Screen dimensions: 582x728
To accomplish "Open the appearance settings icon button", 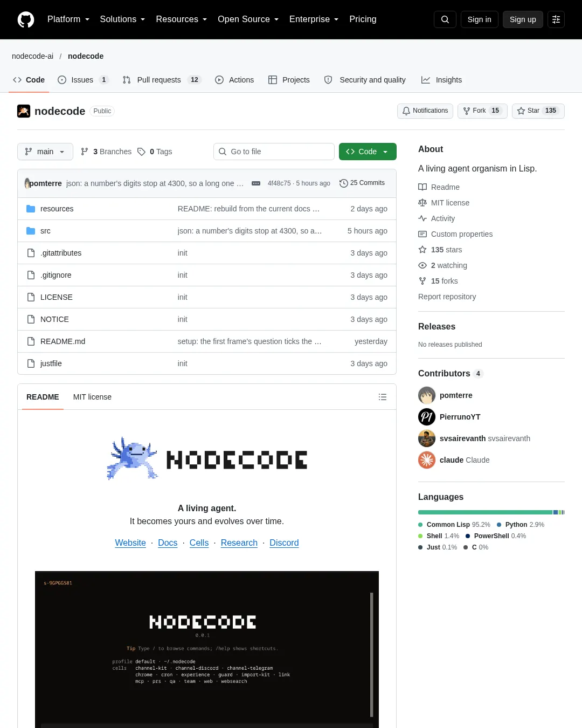I will click(x=556, y=19).
